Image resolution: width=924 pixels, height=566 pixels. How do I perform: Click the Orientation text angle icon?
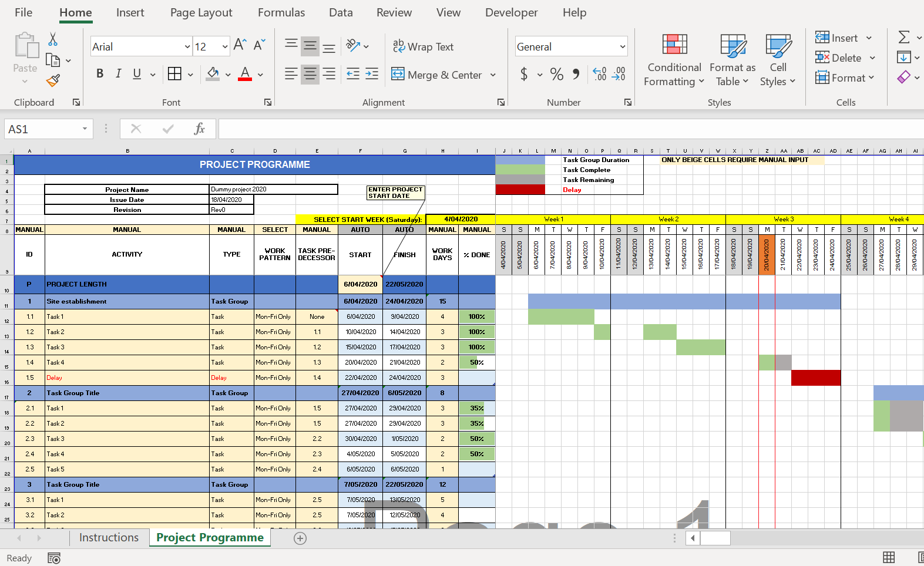pos(353,46)
